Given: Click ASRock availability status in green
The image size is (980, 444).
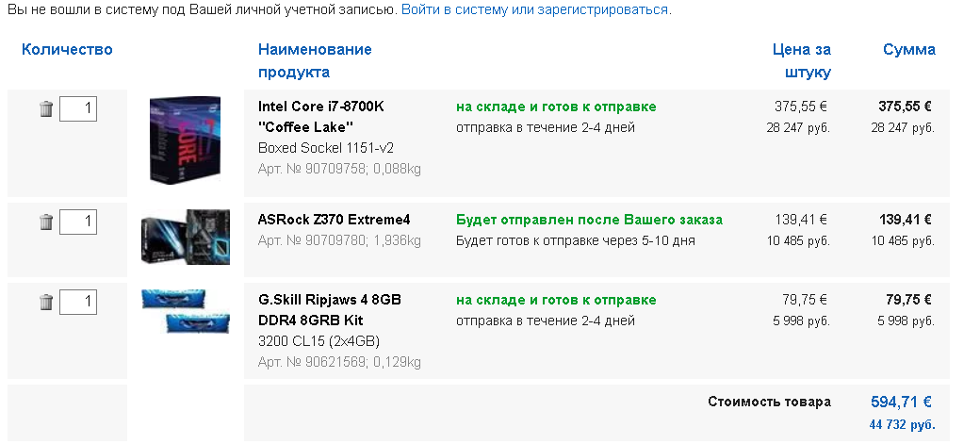Looking at the screenshot, I should pos(589,221).
